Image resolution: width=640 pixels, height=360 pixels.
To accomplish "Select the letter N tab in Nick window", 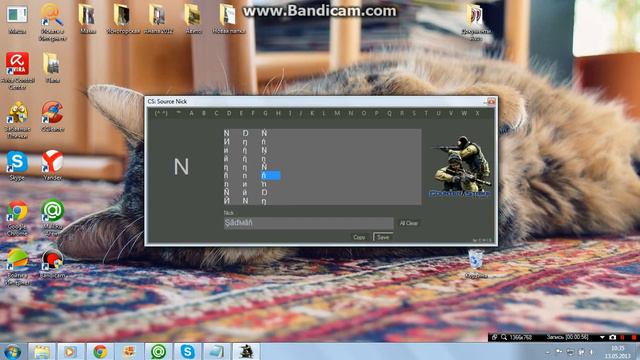I will click(x=351, y=113).
